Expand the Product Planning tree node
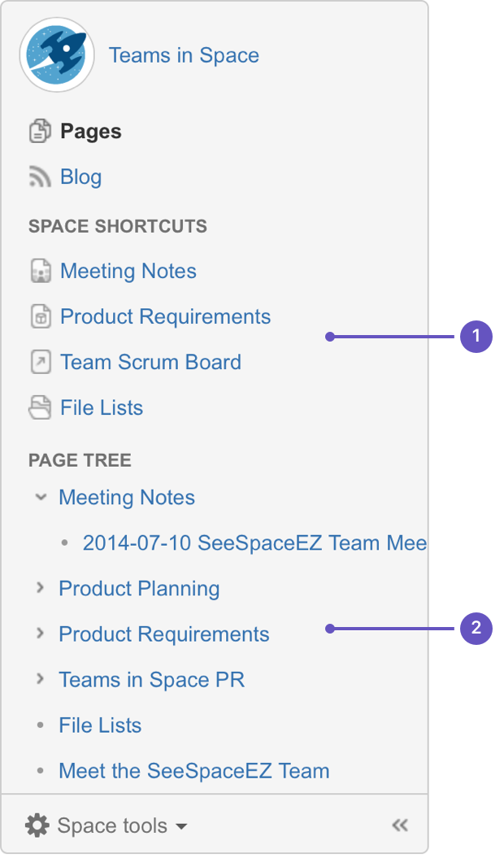Image resolution: width=504 pixels, height=858 pixels. 40,588
